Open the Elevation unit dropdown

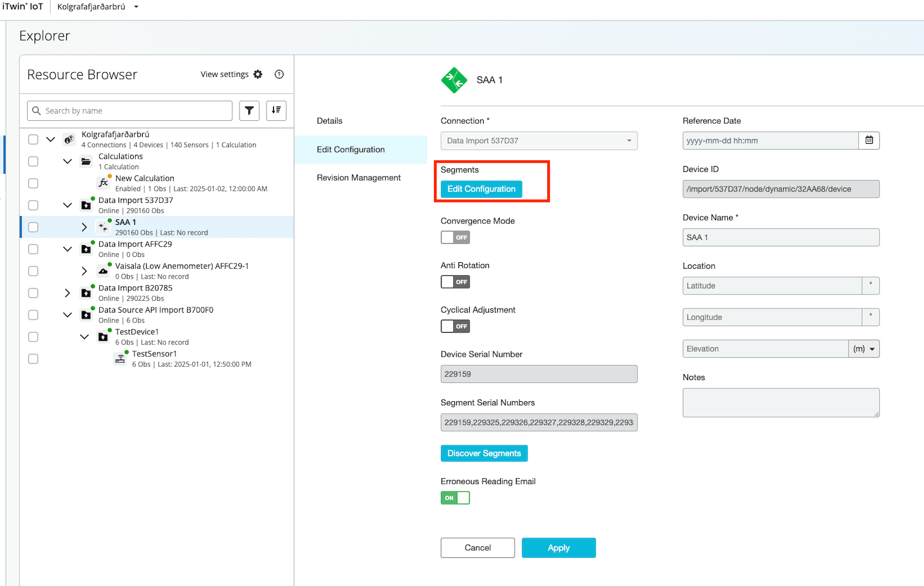[864, 349]
